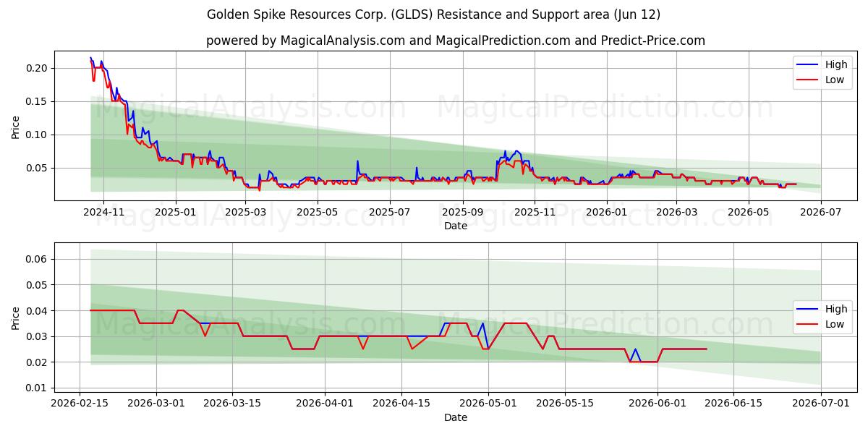Click the '0.04' y-axis label in bottom chart
The image size is (868, 434).
(38, 310)
